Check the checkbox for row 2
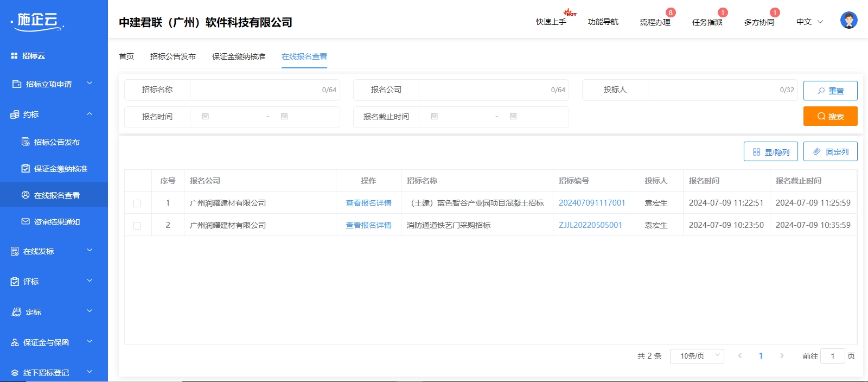The width and height of the screenshot is (868, 382). [137, 226]
